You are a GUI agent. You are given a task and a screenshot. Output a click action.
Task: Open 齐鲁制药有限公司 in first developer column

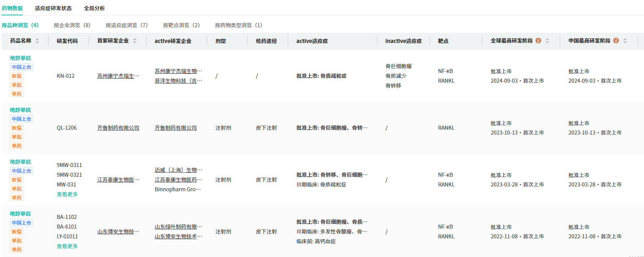[x=118, y=128]
